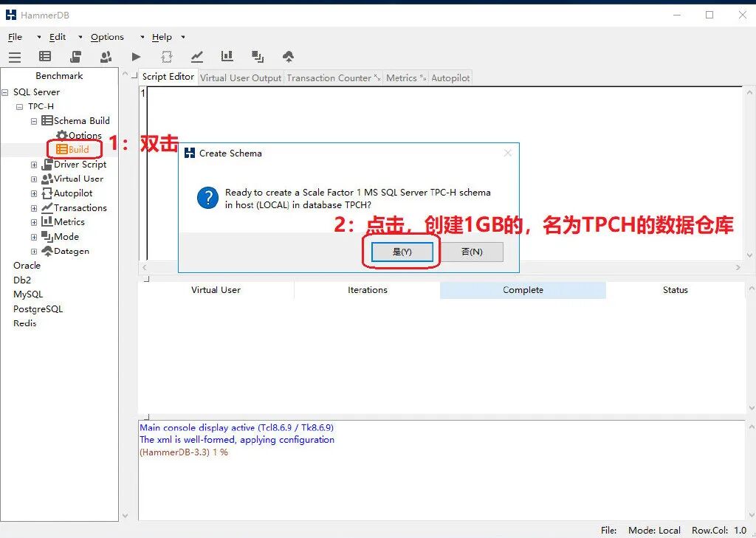Click the Options gear icon in tree

62,135
